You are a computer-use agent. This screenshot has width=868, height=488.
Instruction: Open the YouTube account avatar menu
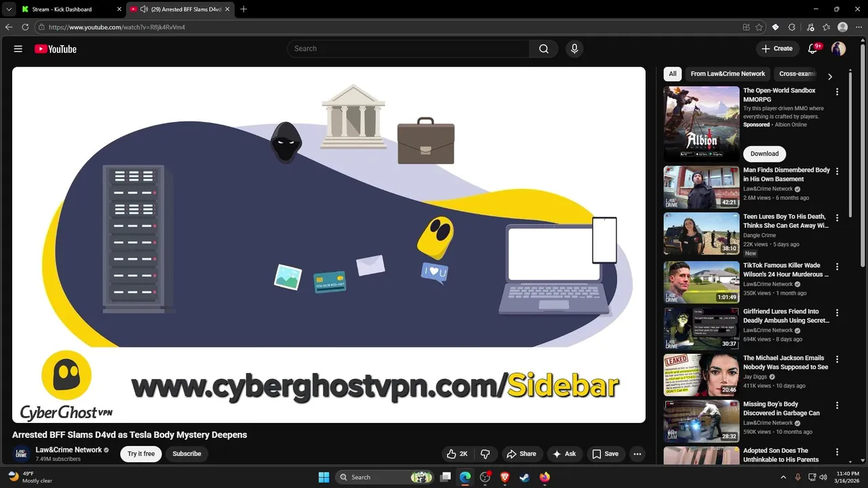coord(839,49)
